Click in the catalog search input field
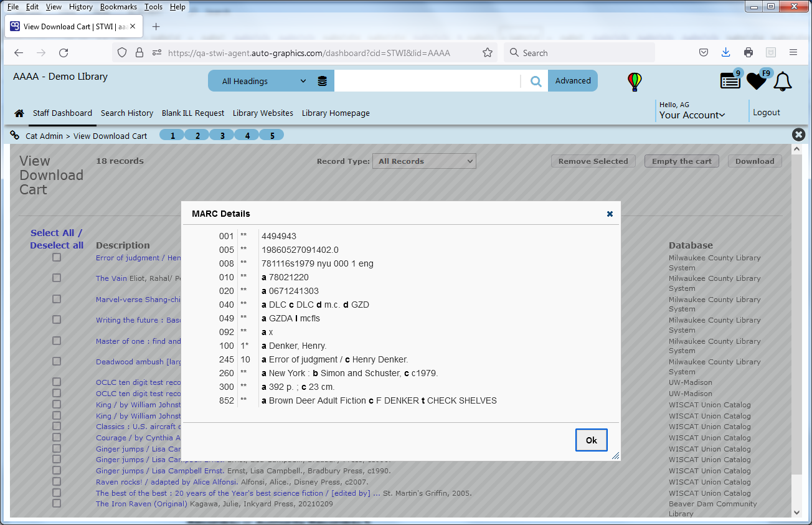 point(427,81)
